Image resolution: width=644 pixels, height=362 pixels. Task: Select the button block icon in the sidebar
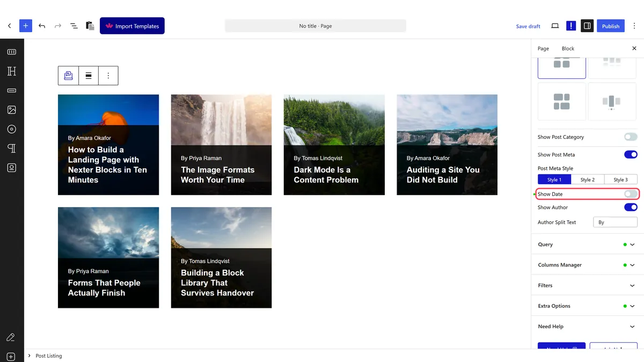click(12, 91)
